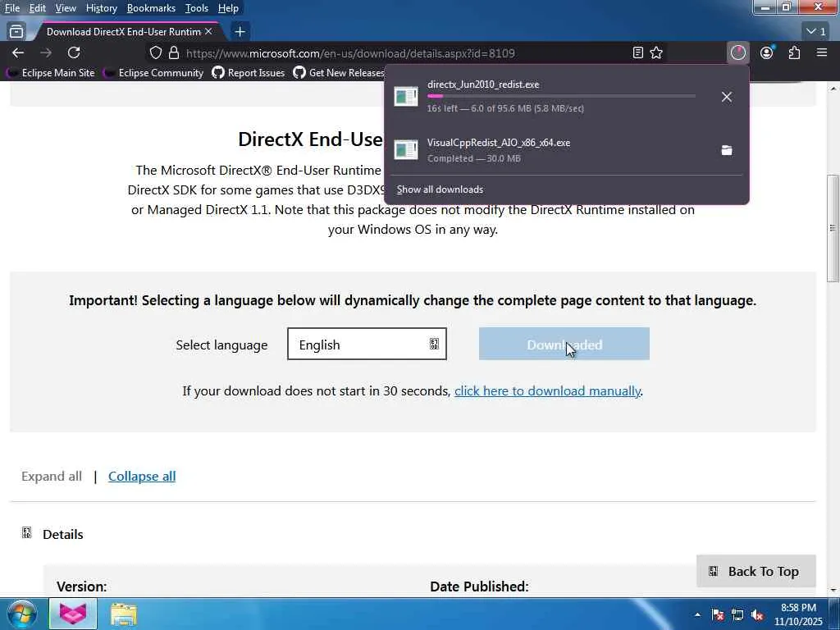This screenshot has width=840, height=630.
Task: Click the Downloaded button
Action: click(564, 344)
